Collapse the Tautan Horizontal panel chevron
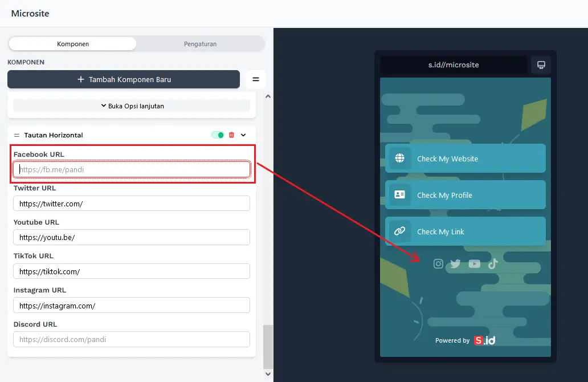Viewport: 588px width, 382px height. point(243,135)
